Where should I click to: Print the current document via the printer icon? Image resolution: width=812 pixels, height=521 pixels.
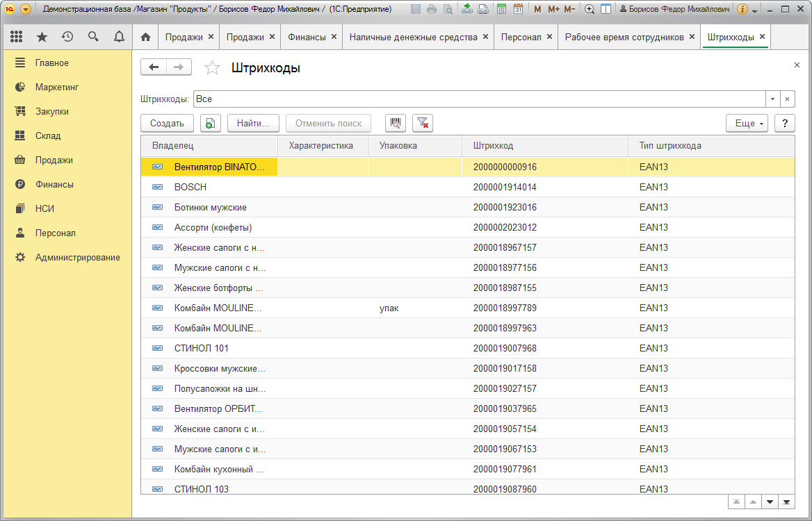click(432, 9)
